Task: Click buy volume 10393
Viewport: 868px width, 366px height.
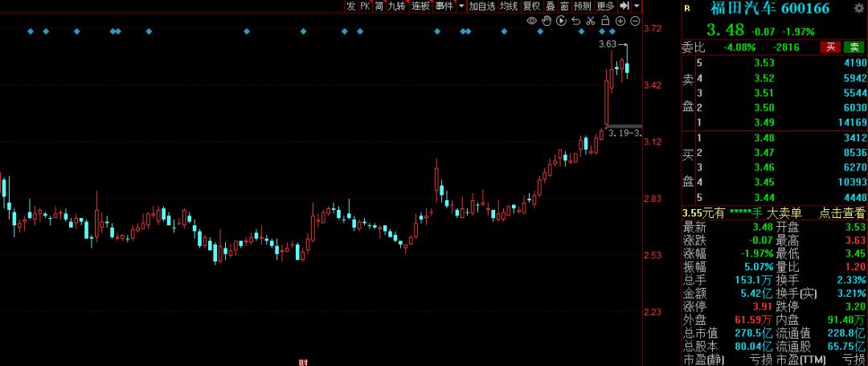Action: pos(853,182)
